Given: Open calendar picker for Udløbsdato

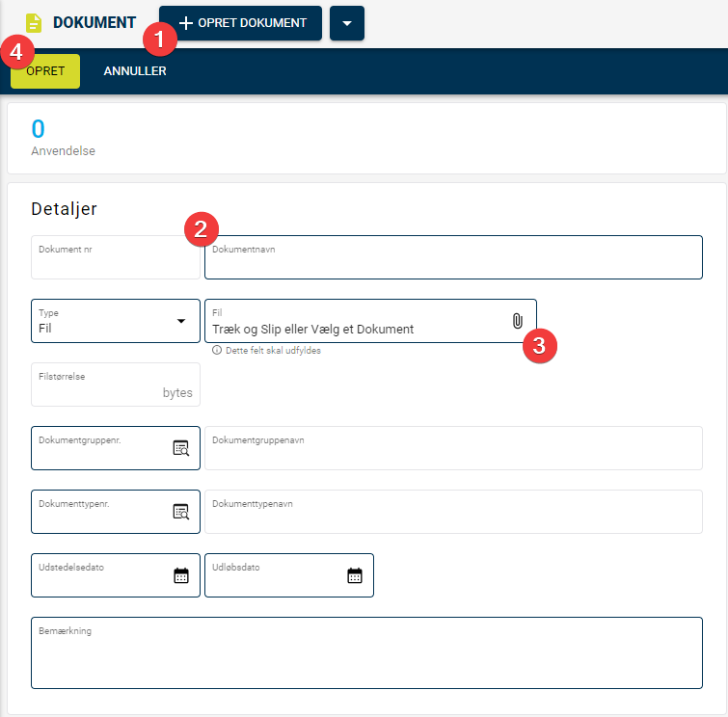Looking at the screenshot, I should pos(355,575).
